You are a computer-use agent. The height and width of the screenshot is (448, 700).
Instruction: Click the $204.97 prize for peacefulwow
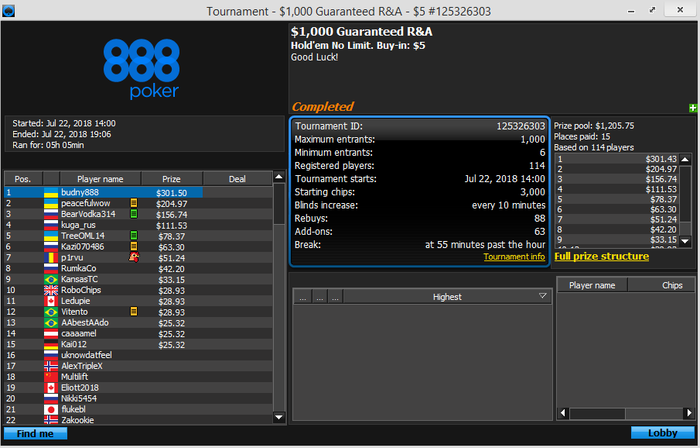click(171, 203)
